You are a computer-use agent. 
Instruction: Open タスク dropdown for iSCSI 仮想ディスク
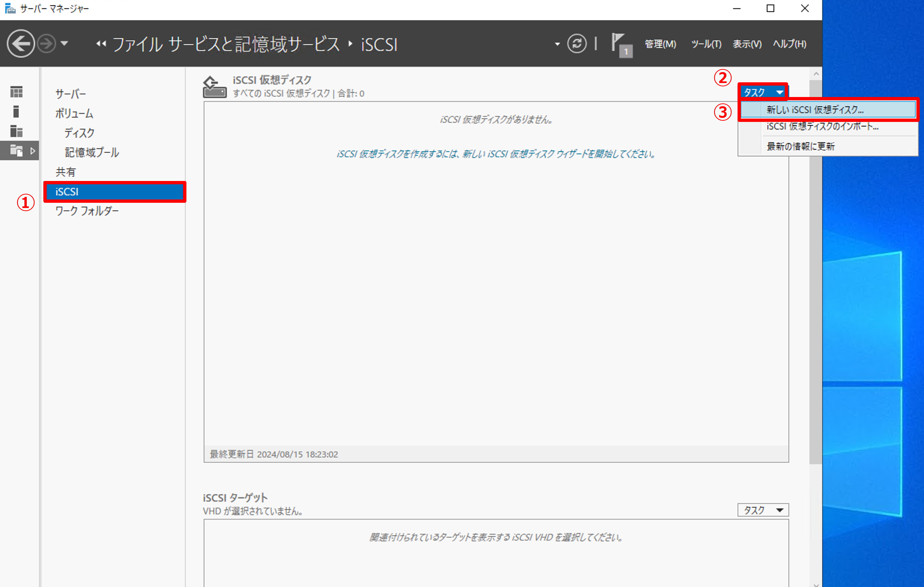763,92
